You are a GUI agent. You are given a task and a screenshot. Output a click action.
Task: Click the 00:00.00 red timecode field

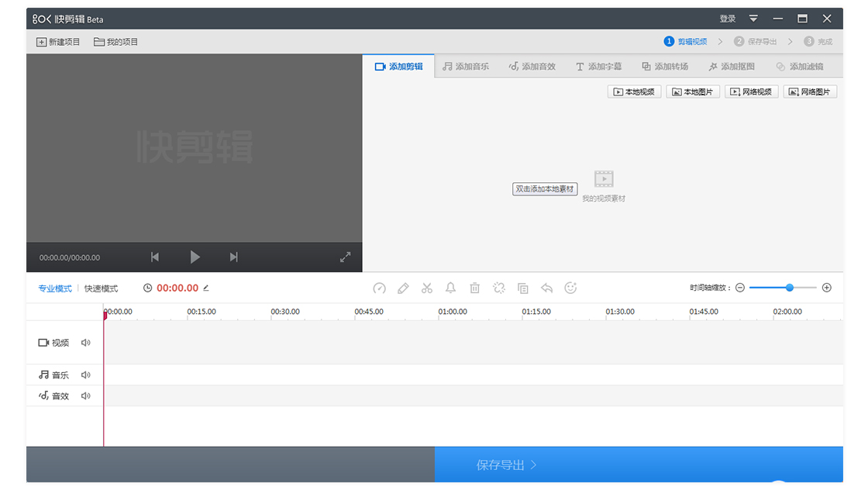(177, 288)
